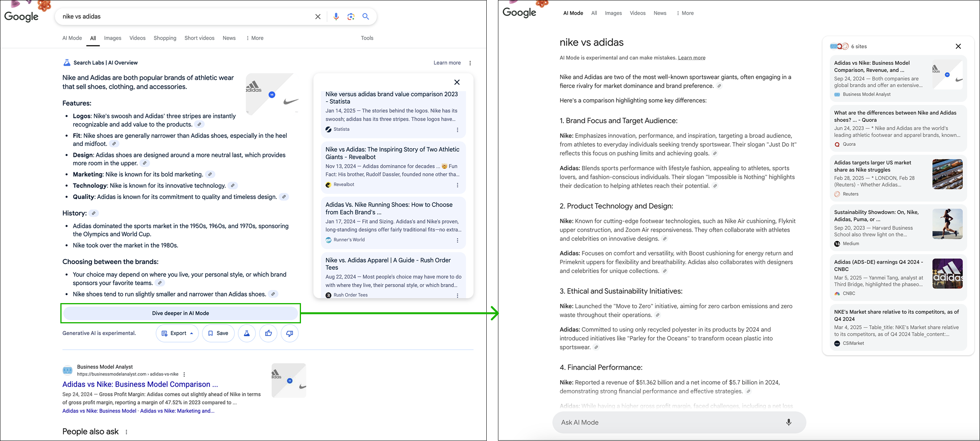Click link icon after the Nike financial performance paragraph
The height and width of the screenshot is (441, 980).
click(x=748, y=391)
